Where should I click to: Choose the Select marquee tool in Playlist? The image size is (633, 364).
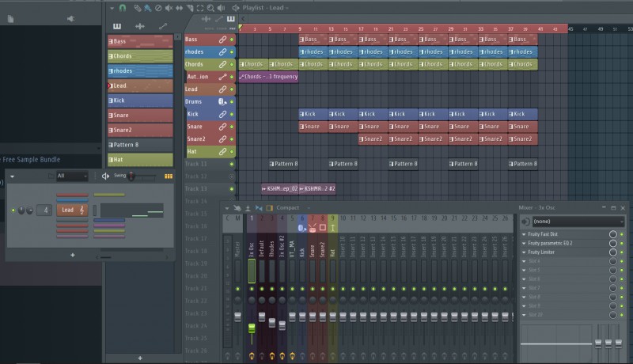click(x=200, y=8)
